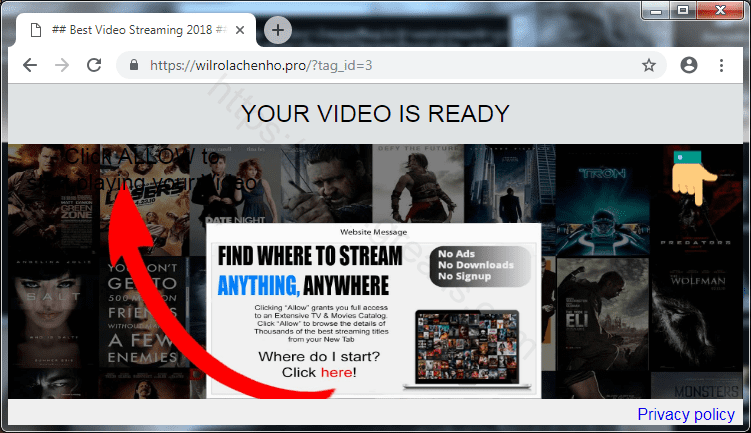
Task: Bookmark this page with the star icon
Action: pos(649,65)
